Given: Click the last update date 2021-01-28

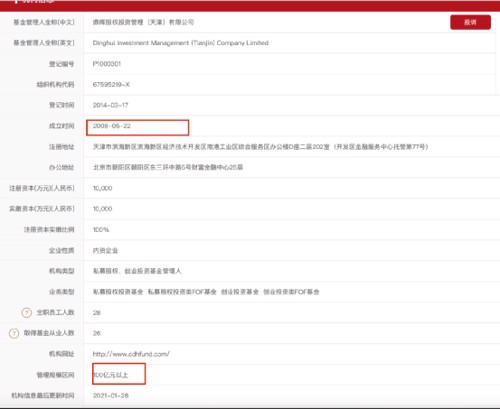Looking at the screenshot, I should pyautogui.click(x=111, y=396).
